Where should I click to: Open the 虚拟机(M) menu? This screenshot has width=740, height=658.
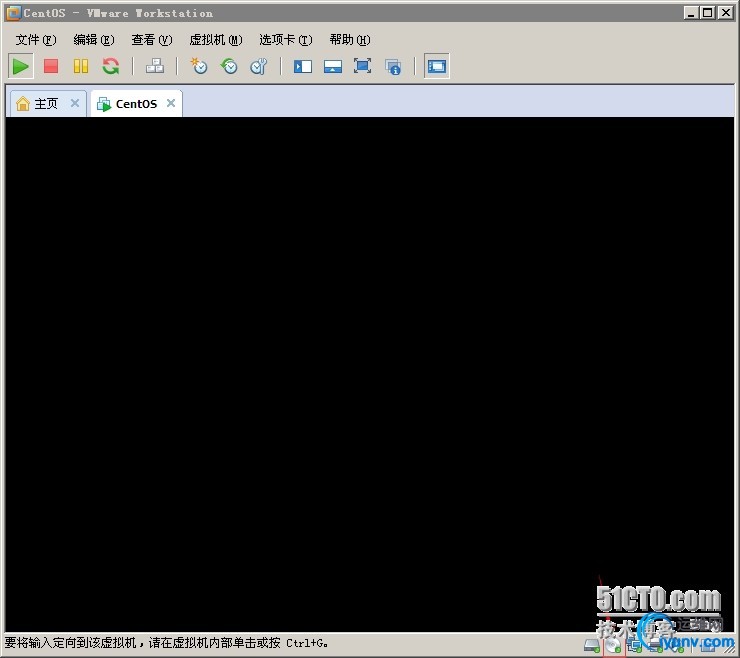point(216,40)
